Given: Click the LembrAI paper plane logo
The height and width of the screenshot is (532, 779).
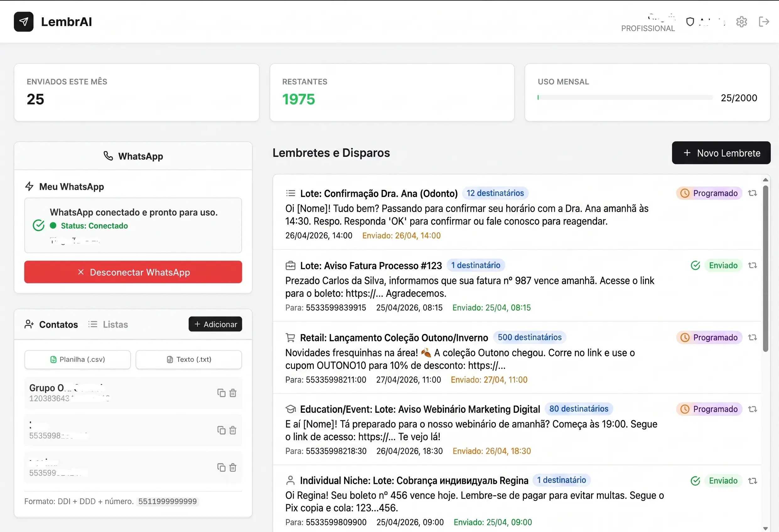Looking at the screenshot, I should pos(24,22).
